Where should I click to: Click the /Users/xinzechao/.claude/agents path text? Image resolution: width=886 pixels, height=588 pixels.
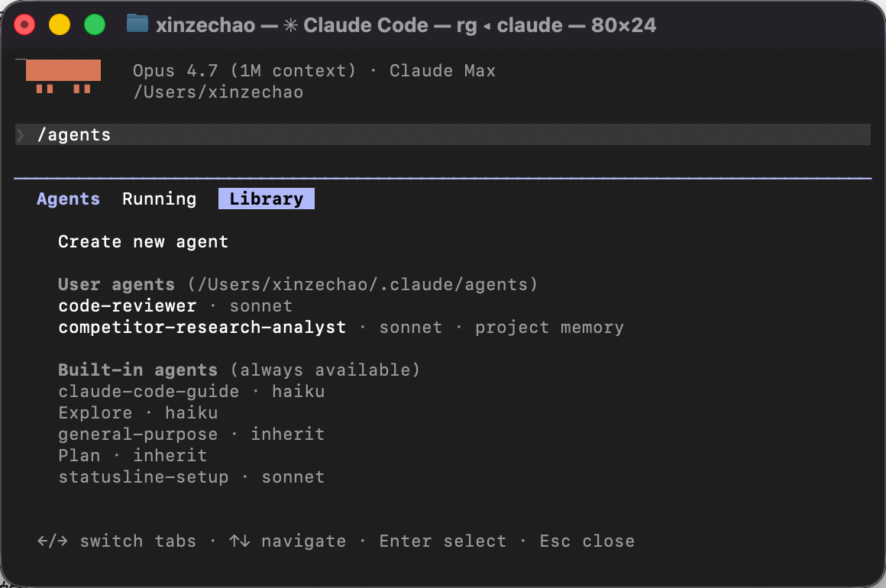point(362,284)
